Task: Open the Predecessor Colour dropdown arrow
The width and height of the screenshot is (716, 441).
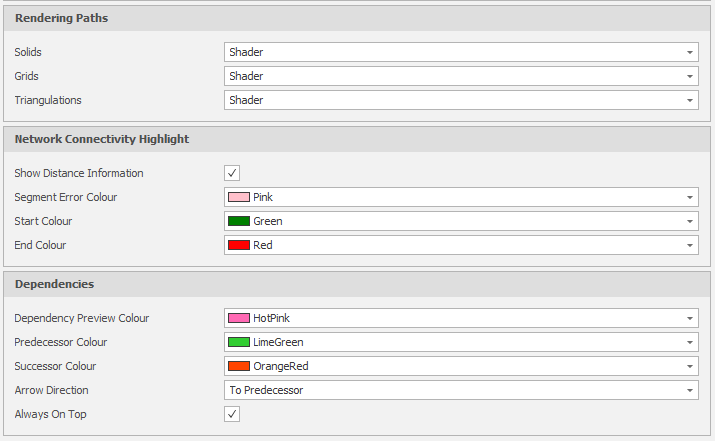Action: pos(690,342)
